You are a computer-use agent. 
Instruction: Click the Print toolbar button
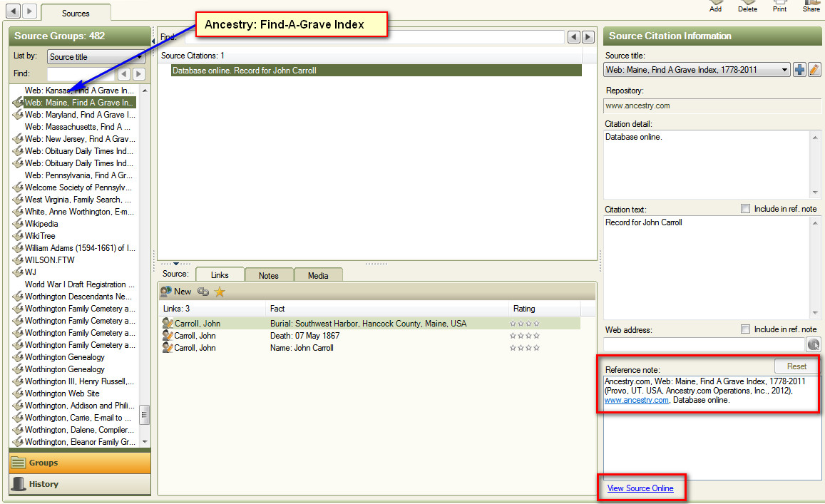[x=780, y=6]
